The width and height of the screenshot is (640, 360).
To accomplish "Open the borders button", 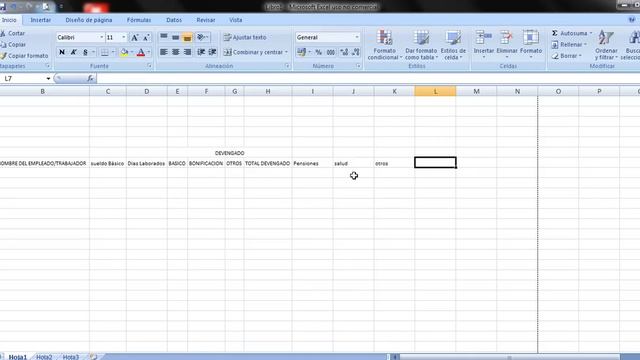I will click(105, 52).
